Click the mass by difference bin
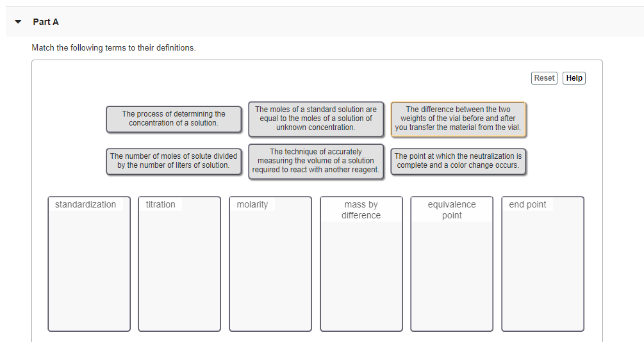This screenshot has height=342, width=644. coord(361,264)
